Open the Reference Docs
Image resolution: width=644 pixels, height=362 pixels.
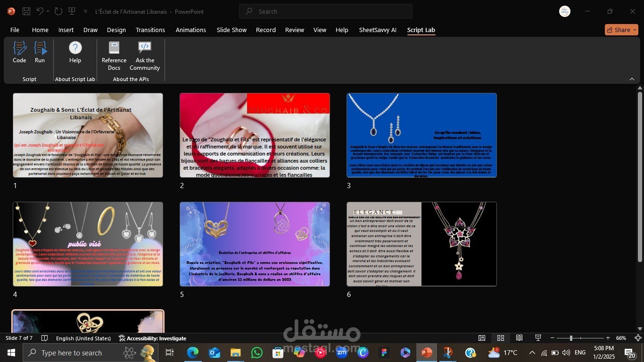pos(114,56)
